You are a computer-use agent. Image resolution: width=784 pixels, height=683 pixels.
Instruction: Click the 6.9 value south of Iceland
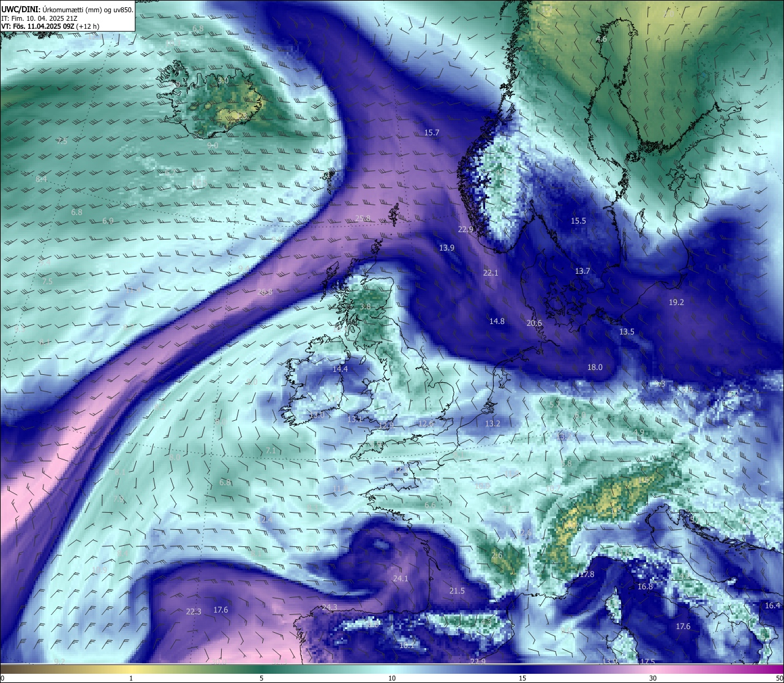[108, 221]
